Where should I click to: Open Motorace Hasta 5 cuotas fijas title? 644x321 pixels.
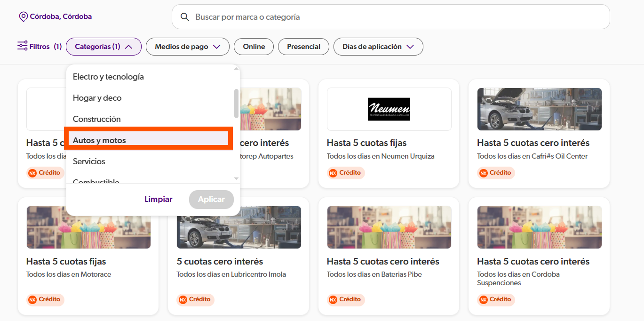pyautogui.click(x=66, y=261)
